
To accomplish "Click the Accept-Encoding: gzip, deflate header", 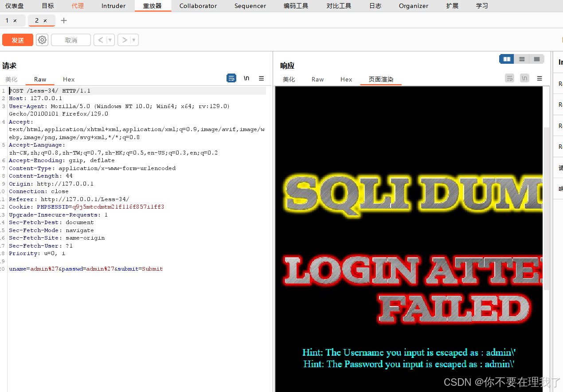I will click(x=62, y=160).
